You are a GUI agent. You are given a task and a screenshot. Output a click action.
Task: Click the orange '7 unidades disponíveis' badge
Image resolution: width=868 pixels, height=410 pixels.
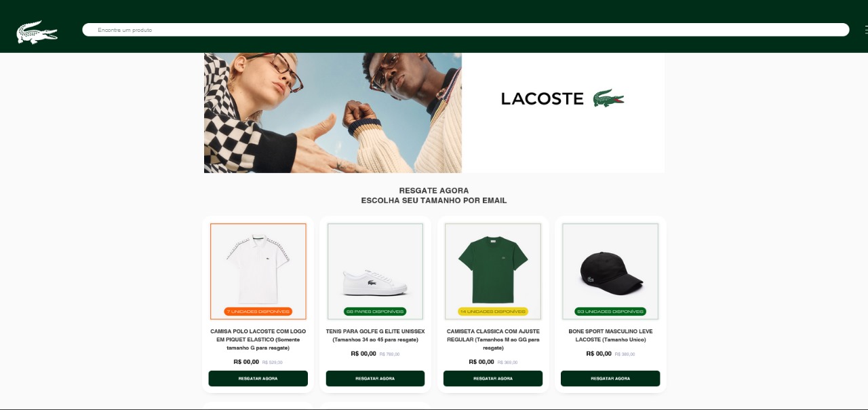pos(258,312)
